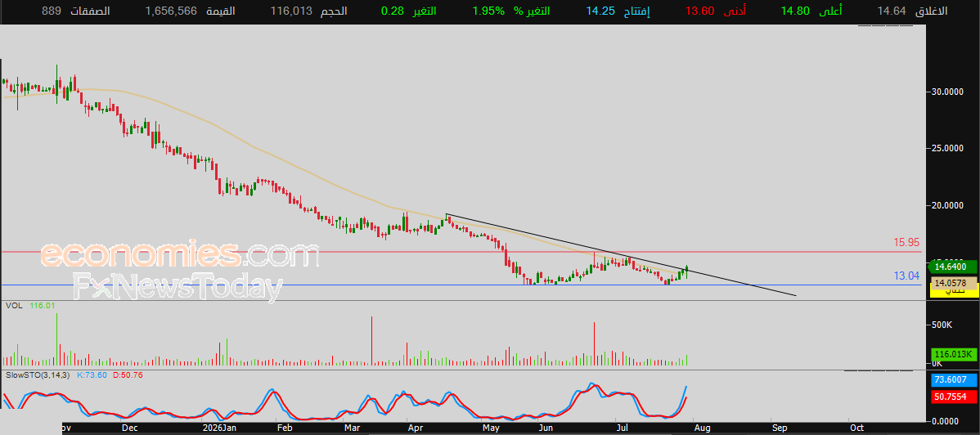Image resolution: width=980 pixels, height=435 pixels.
Task: Click the 2026Jan marker on time axis
Action: 218,428
